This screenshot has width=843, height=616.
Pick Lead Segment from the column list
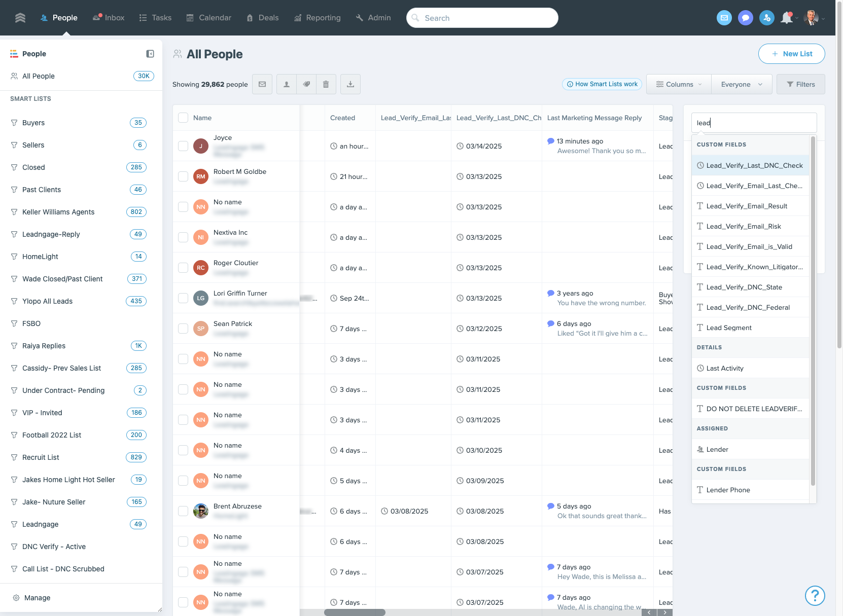tap(750, 328)
